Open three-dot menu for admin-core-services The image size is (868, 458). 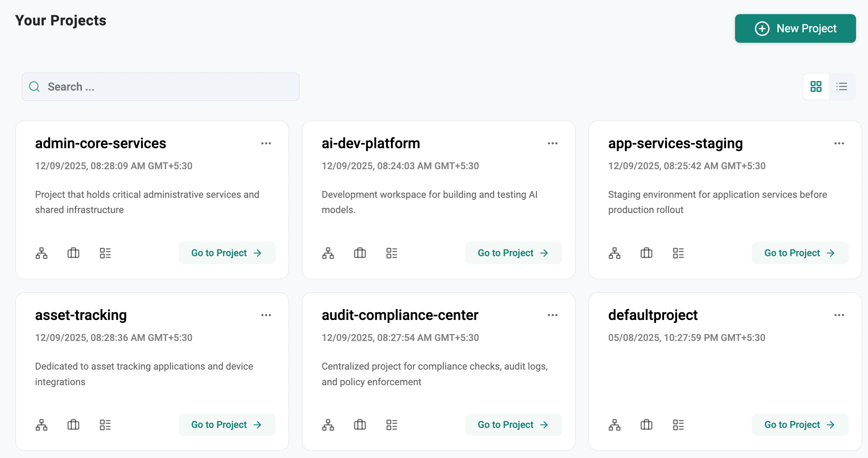tap(266, 143)
